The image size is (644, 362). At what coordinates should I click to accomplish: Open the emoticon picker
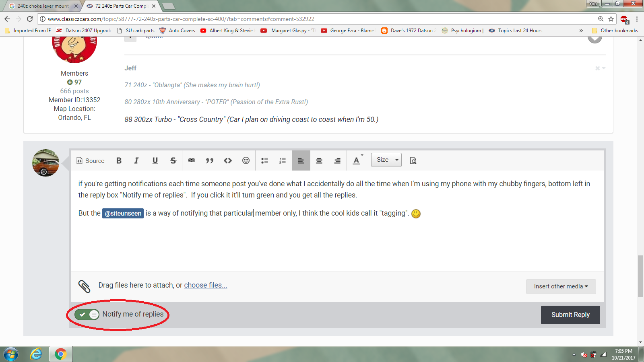pyautogui.click(x=246, y=160)
